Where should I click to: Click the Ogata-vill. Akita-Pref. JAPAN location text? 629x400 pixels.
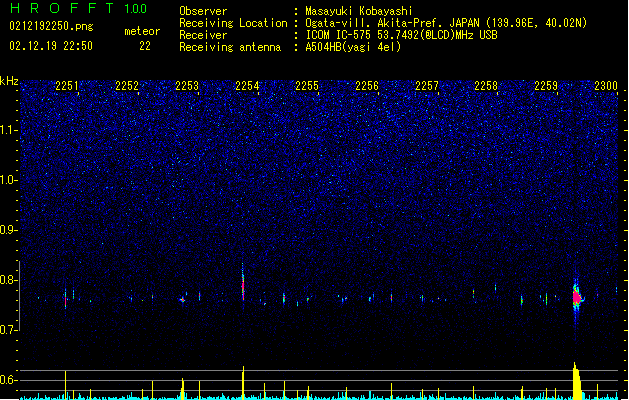click(x=446, y=23)
